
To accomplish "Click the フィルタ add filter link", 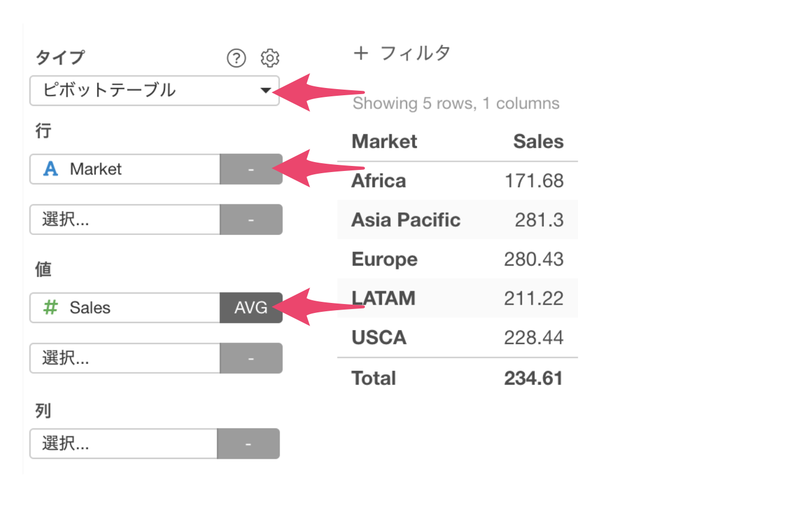I will [x=415, y=53].
